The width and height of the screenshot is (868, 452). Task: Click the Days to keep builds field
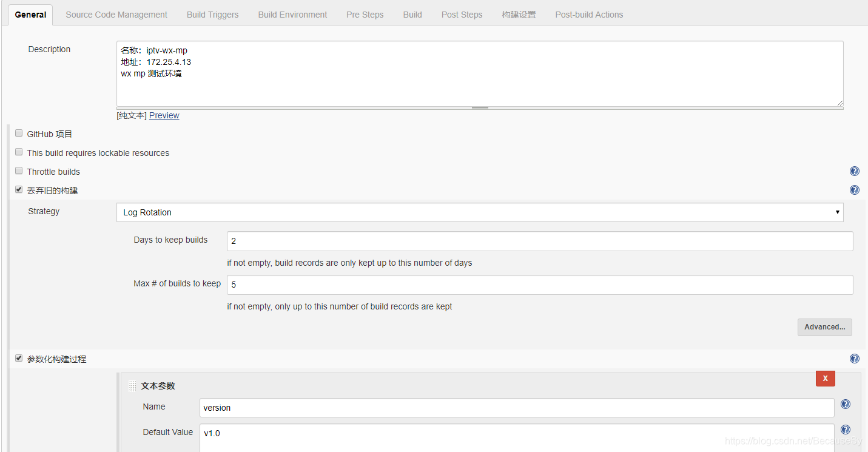point(540,241)
